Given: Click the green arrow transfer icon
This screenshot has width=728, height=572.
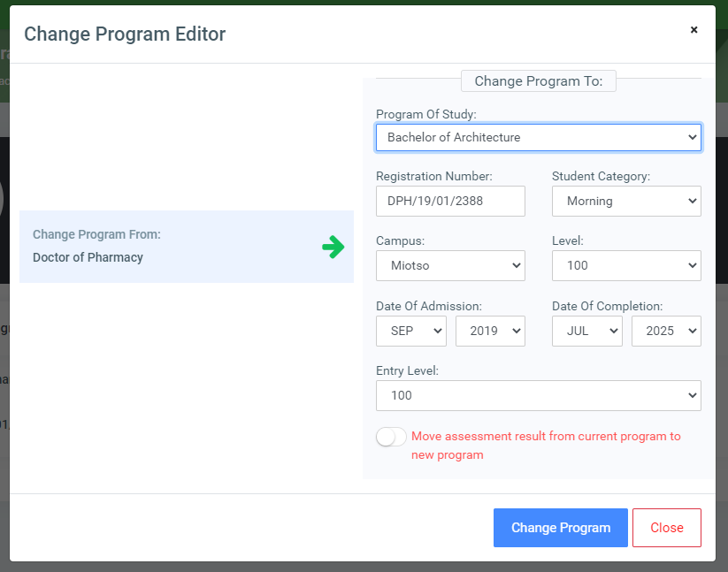Looking at the screenshot, I should pos(333,247).
